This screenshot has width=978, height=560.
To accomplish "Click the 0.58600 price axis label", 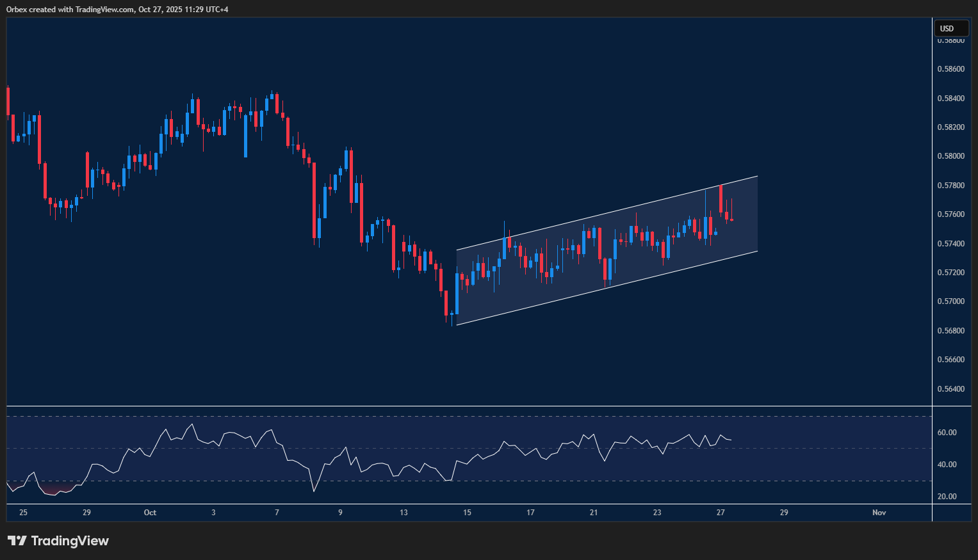I will click(x=950, y=69).
